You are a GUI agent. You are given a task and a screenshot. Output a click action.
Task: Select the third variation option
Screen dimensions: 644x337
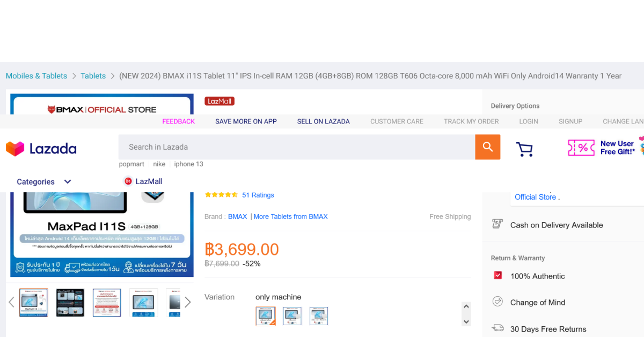319,316
